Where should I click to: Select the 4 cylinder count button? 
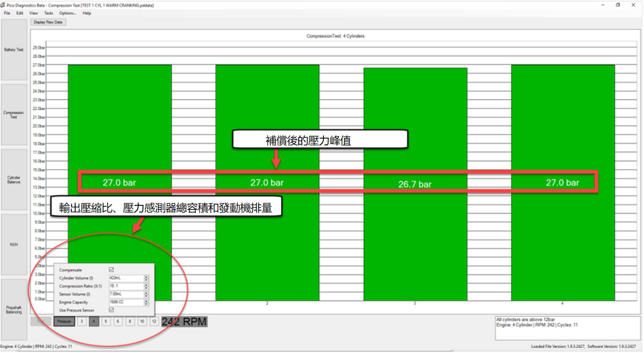94,322
